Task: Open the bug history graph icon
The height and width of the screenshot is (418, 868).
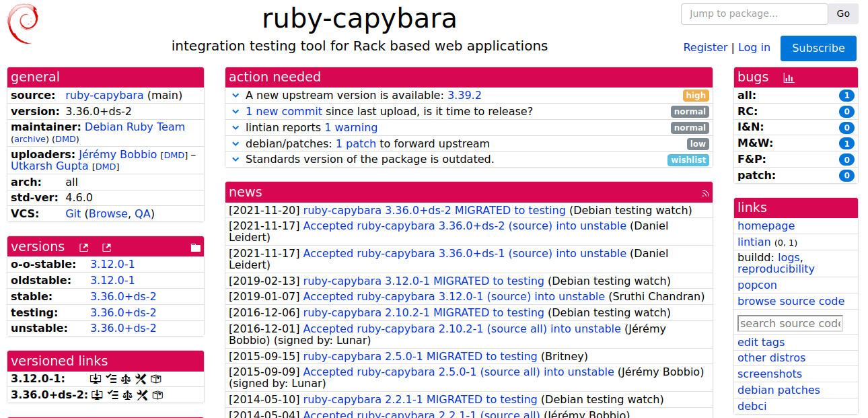Action: [x=789, y=78]
